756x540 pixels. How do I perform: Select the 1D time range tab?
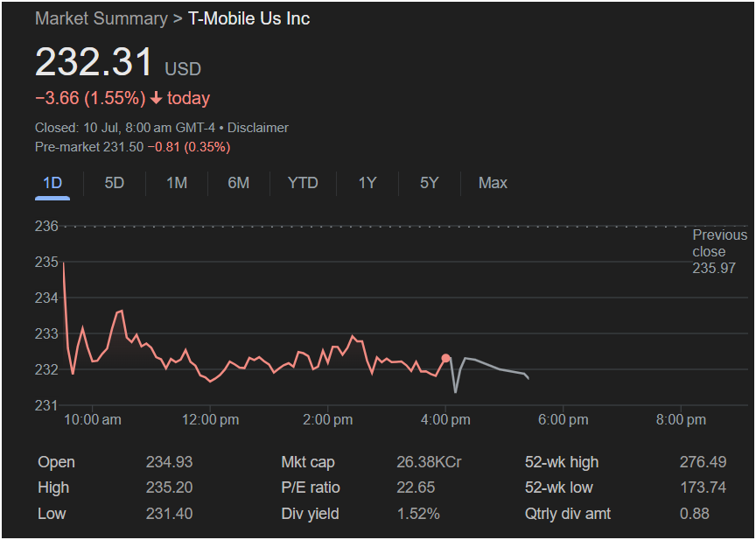(x=52, y=183)
